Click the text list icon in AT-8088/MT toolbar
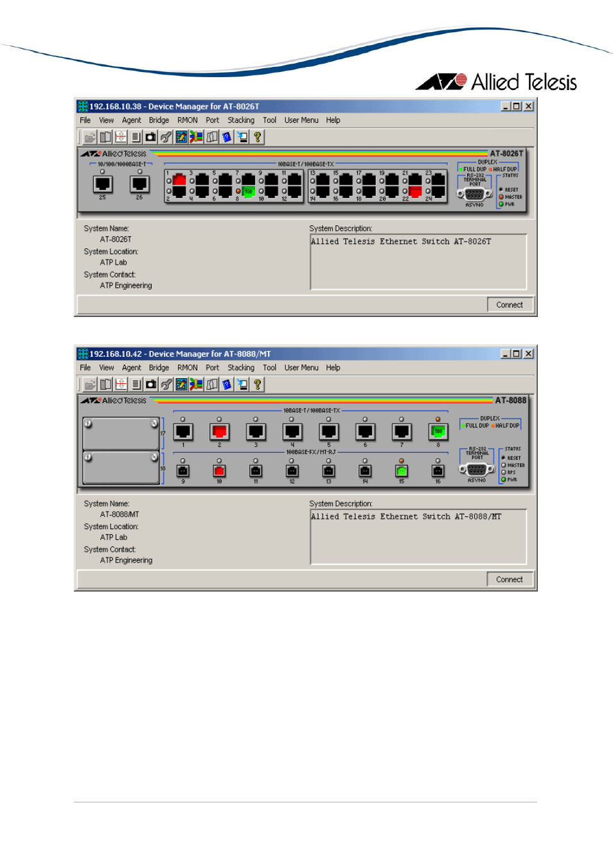 click(x=136, y=384)
